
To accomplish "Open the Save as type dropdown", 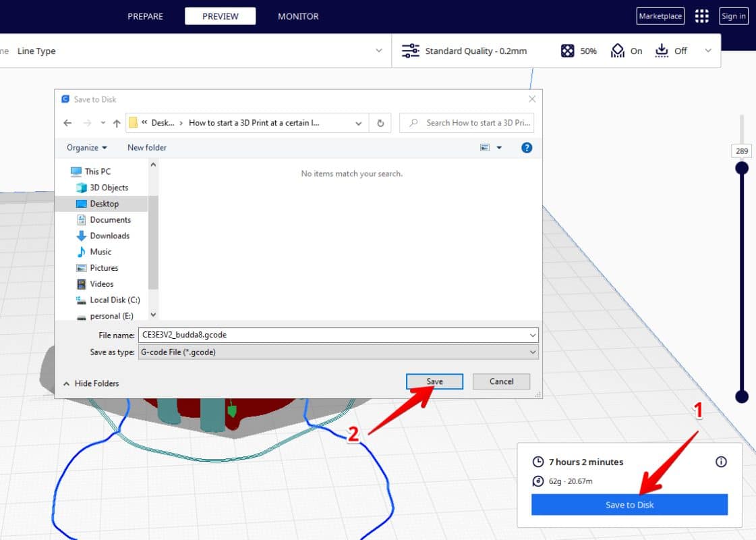I will (532, 352).
